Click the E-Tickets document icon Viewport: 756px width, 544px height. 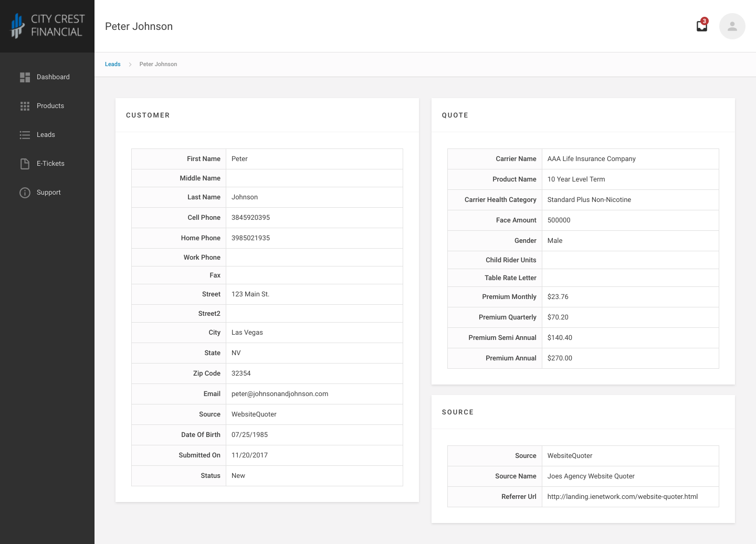point(25,164)
